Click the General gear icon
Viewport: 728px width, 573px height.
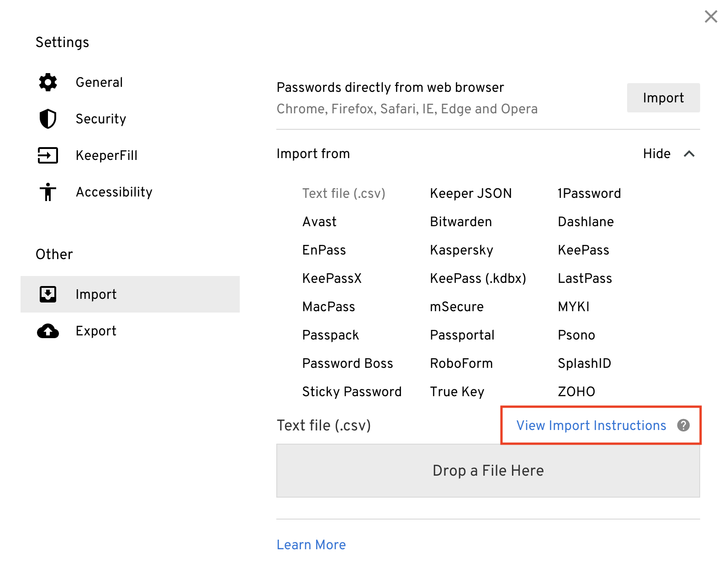point(48,82)
